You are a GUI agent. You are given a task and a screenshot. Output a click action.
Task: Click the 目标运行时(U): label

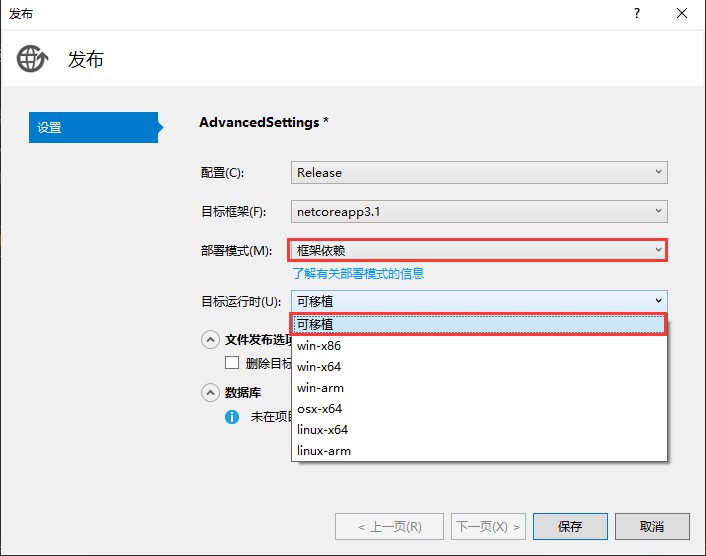point(241,302)
